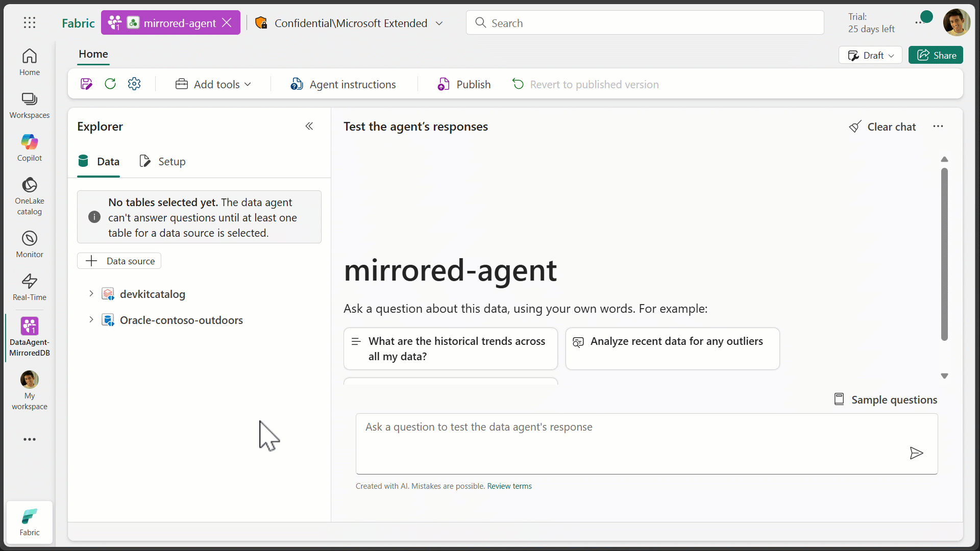
Task: Select the Copilot icon in sidebar
Action: 29,147
